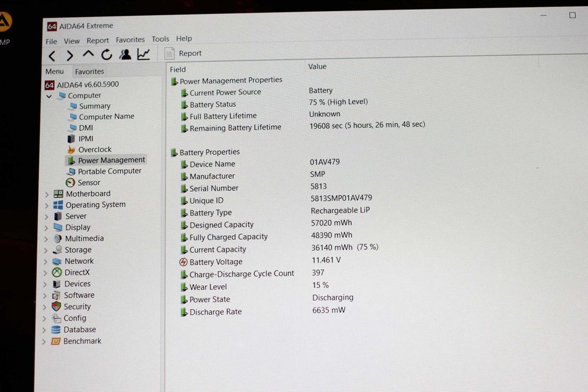Screen dimensions: 588x392
Task: Select the Designed Capacity row
Action: [x=267, y=224]
